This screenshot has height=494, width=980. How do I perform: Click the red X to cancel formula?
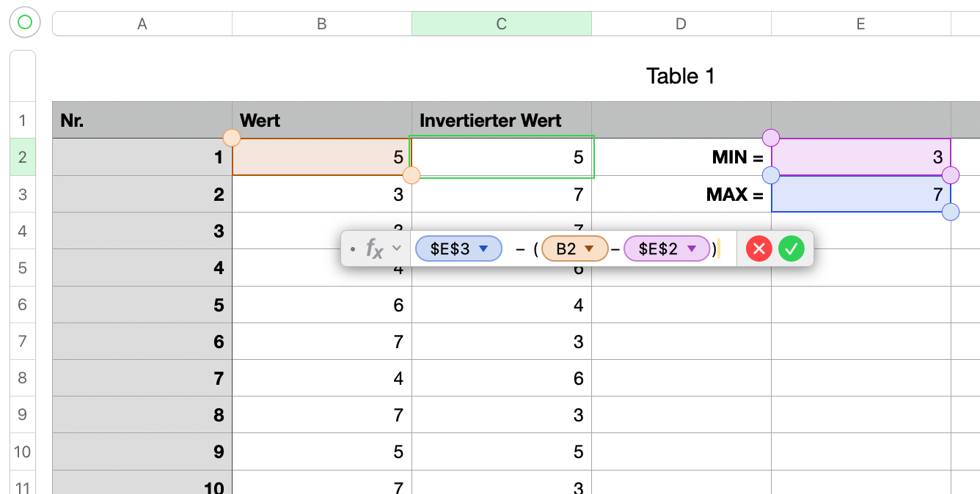pos(759,249)
